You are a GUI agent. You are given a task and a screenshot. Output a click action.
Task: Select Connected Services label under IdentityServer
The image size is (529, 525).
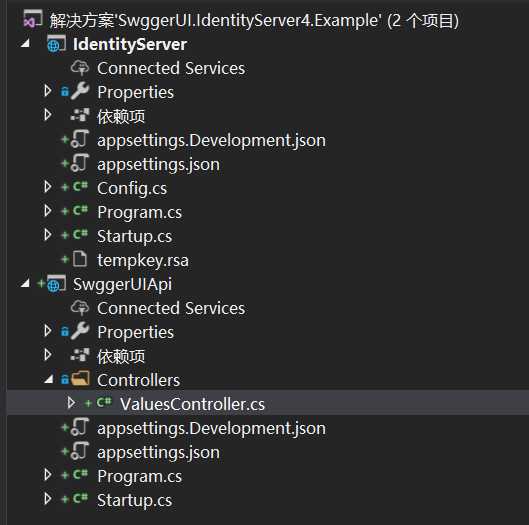point(171,68)
